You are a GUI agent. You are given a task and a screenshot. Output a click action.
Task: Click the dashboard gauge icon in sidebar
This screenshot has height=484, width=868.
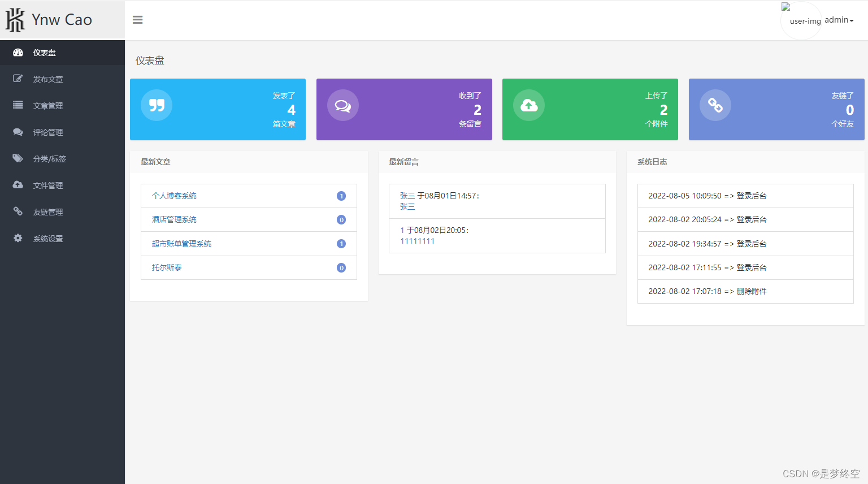(x=18, y=53)
